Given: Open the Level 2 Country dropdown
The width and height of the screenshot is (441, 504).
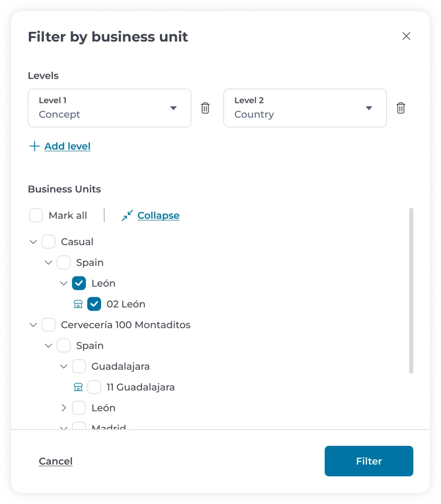Looking at the screenshot, I should tap(305, 108).
